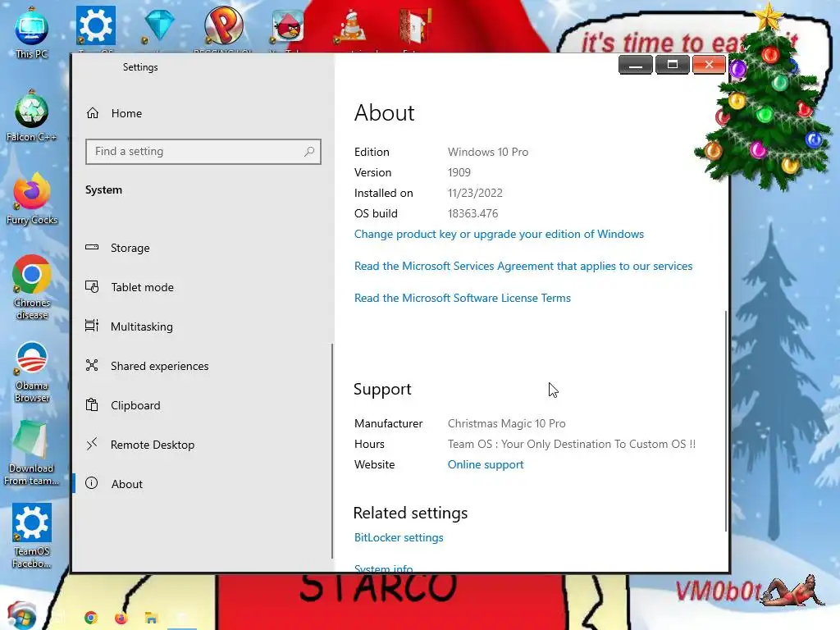
Task: Open the VLC cone with Santa hat shortcut
Action: [349, 25]
